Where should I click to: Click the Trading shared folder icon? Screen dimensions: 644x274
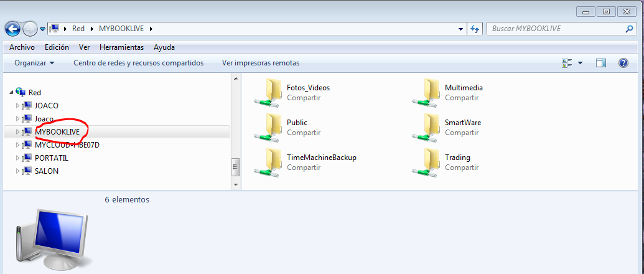[x=426, y=163]
